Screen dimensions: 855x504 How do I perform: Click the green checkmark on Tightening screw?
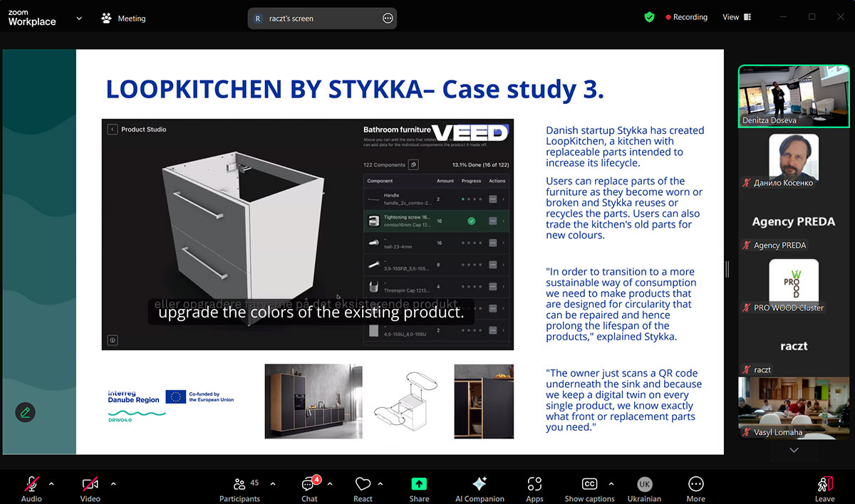point(471,221)
